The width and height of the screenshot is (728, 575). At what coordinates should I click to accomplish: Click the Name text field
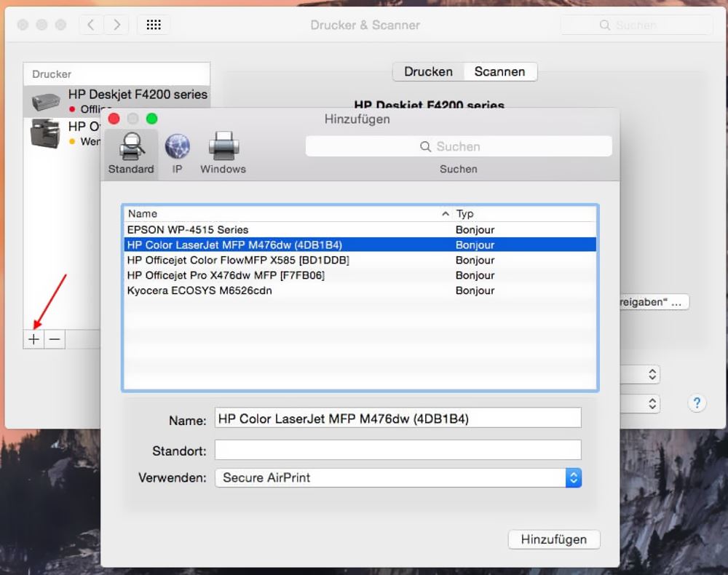pos(398,418)
